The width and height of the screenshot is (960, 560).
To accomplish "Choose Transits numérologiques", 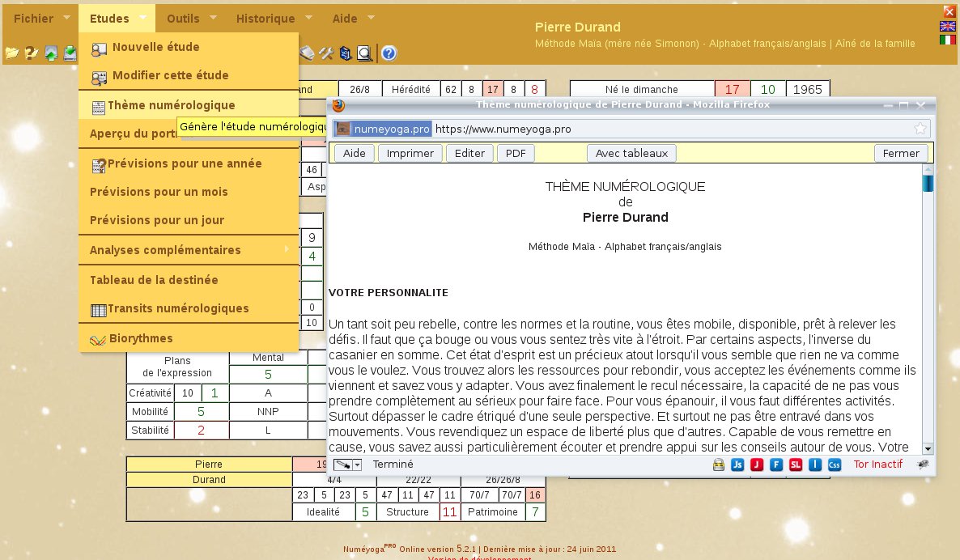I will [x=189, y=308].
